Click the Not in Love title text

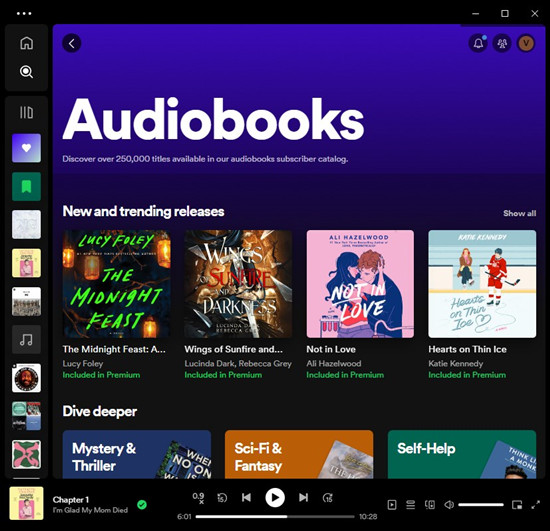tap(331, 349)
